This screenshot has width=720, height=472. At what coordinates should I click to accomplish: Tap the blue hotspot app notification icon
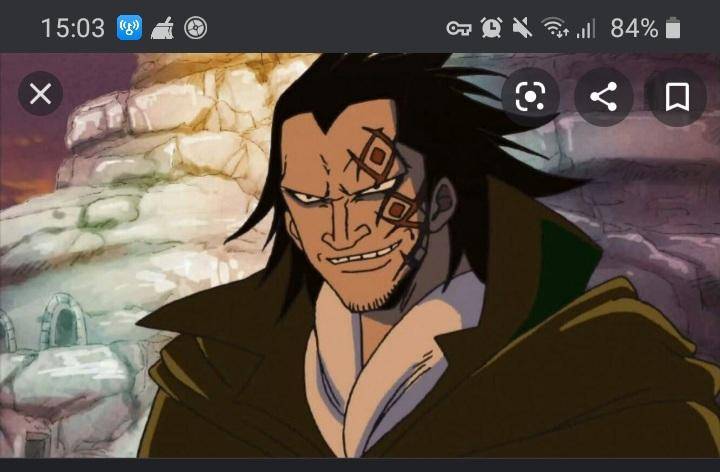129,28
